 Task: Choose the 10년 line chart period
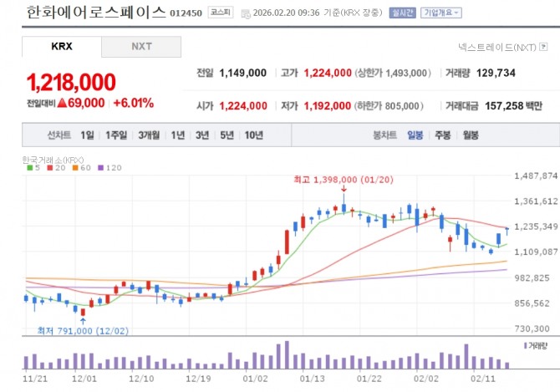click(254, 135)
